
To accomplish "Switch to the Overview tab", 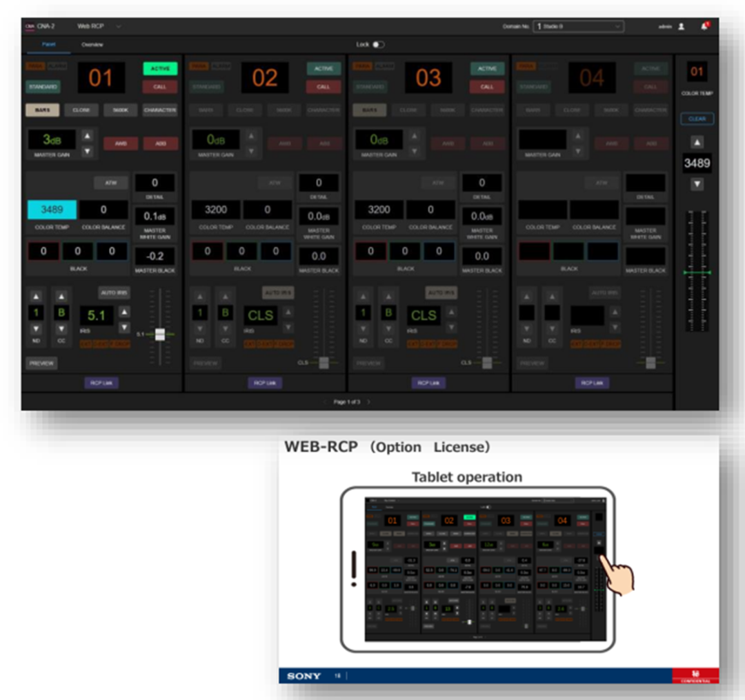I will click(92, 45).
